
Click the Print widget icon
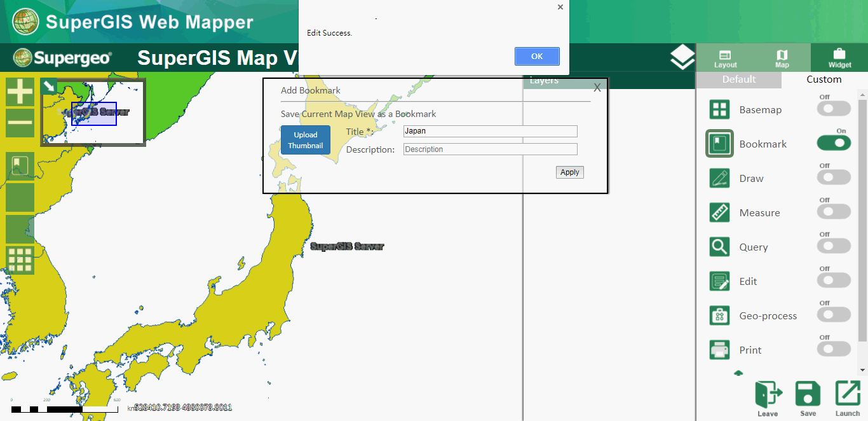720,350
